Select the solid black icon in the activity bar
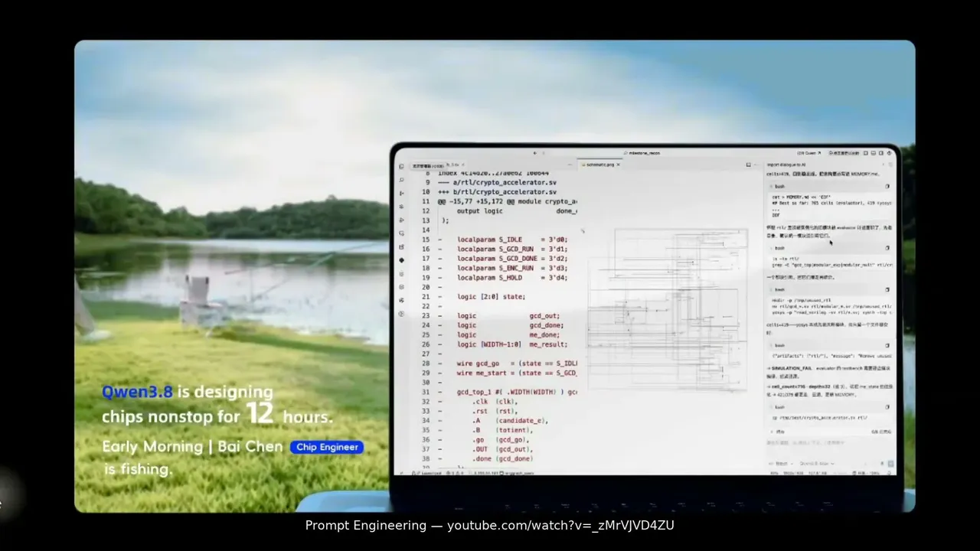The image size is (980, 551). click(401, 260)
